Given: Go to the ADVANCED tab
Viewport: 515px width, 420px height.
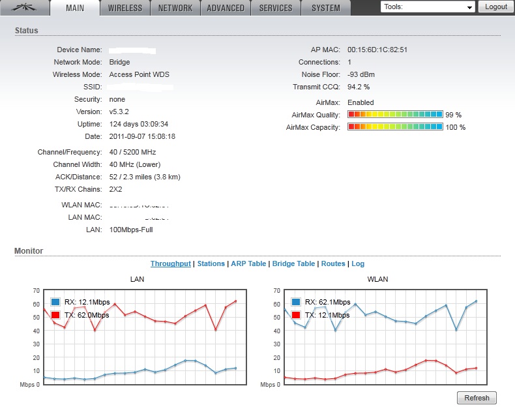Looking at the screenshot, I should (x=226, y=8).
